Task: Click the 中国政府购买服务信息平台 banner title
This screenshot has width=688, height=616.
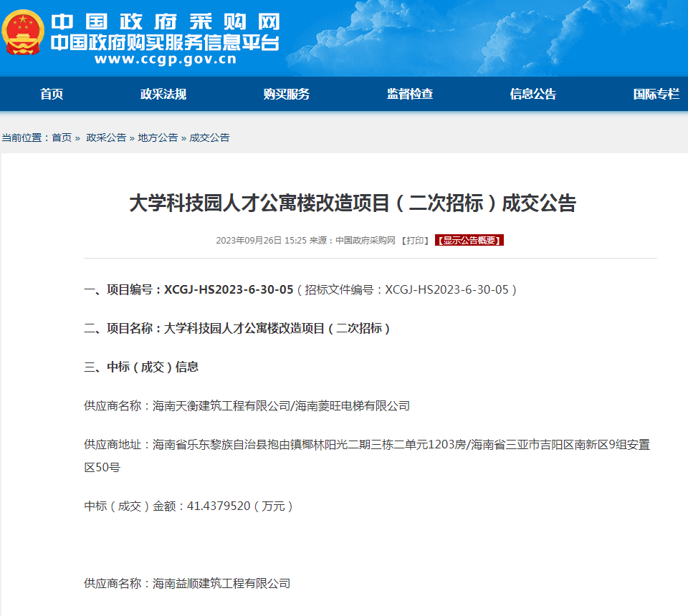Action: pos(165,43)
